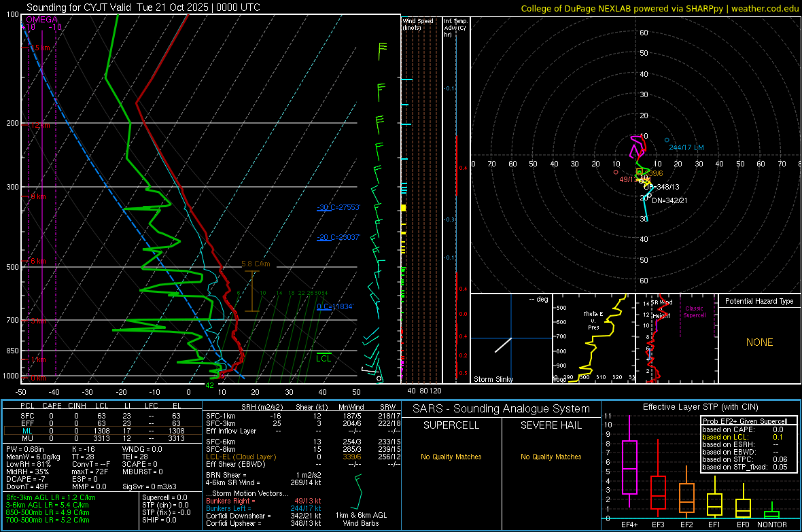The image size is (802, 532).
Task: Click the -20 C=23037' height label
Action: (338, 237)
